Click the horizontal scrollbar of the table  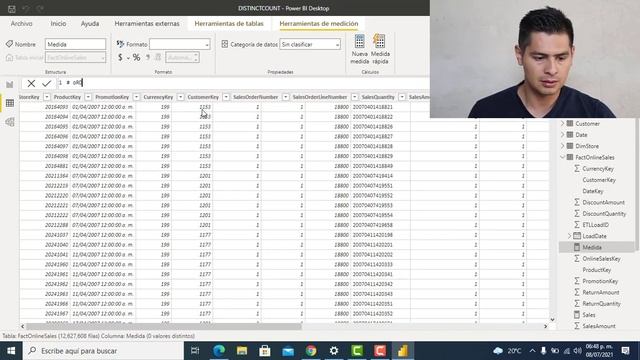point(163,327)
